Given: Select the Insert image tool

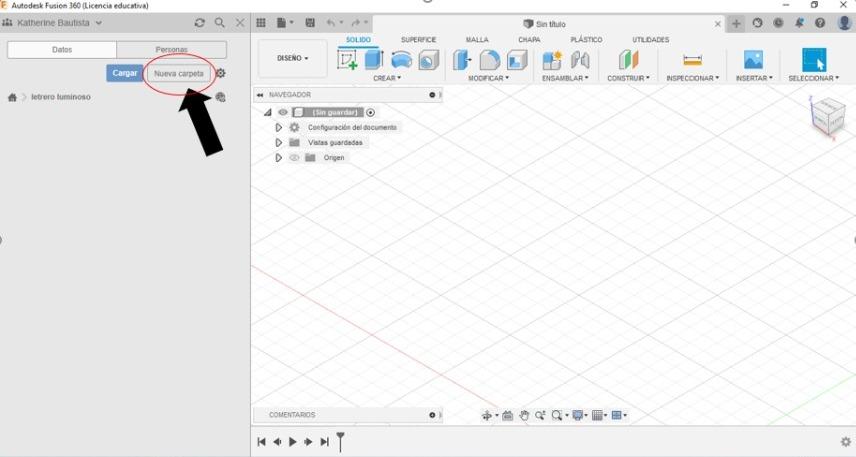Looking at the screenshot, I should coord(753,60).
